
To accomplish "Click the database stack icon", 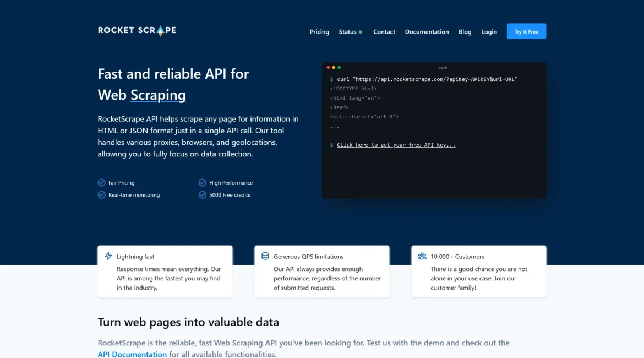I will 265,256.
